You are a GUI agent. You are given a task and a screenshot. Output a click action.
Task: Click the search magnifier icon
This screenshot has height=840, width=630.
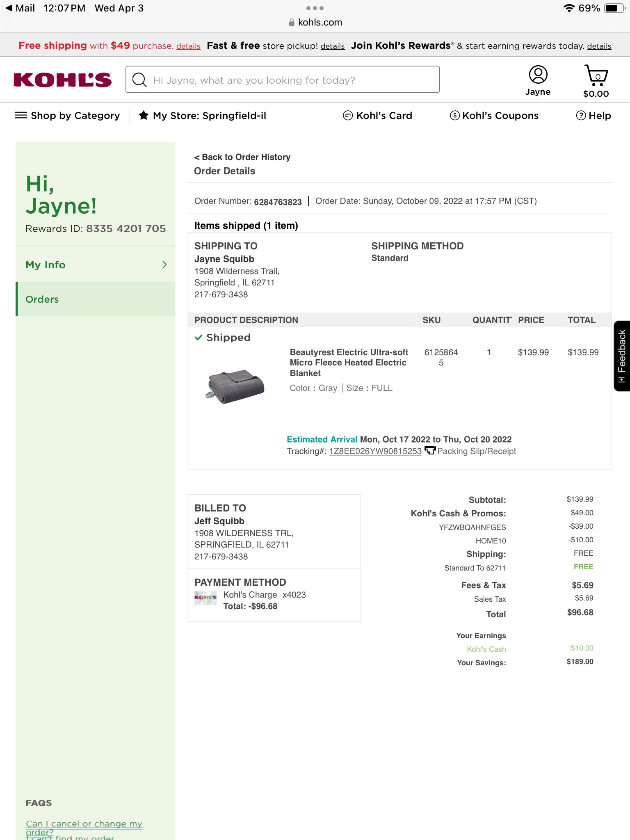(x=139, y=80)
